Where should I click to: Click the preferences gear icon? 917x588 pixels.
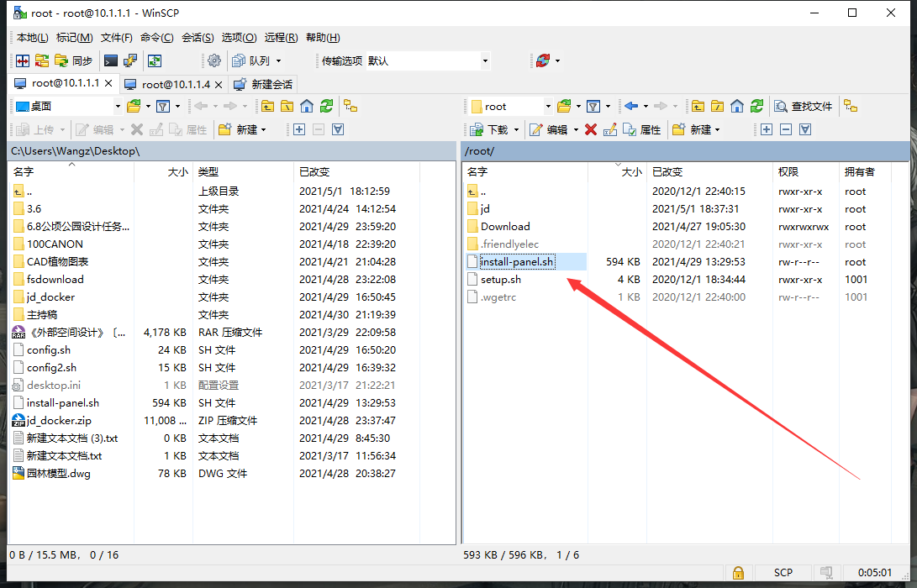tap(214, 60)
